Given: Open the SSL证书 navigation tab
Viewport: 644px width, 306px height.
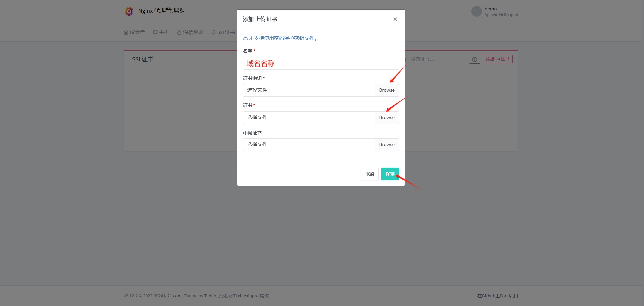Looking at the screenshot, I should click(x=223, y=32).
